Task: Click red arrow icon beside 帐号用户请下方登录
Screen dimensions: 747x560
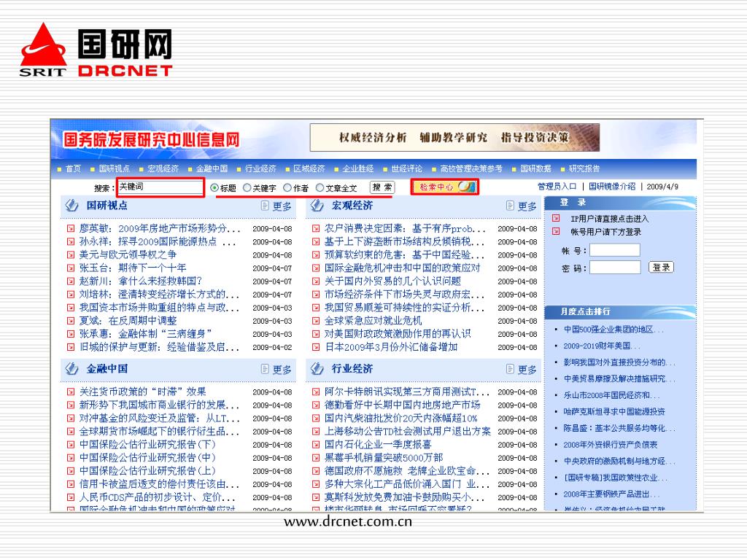Action: click(x=555, y=231)
